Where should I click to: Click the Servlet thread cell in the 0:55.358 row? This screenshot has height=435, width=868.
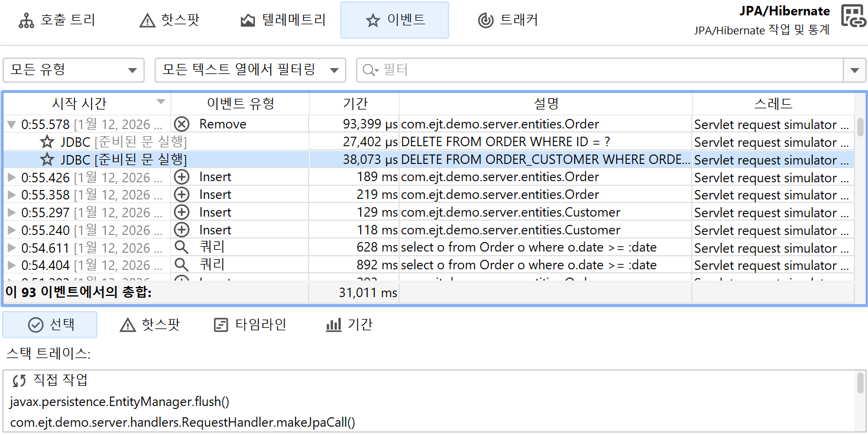773,195
